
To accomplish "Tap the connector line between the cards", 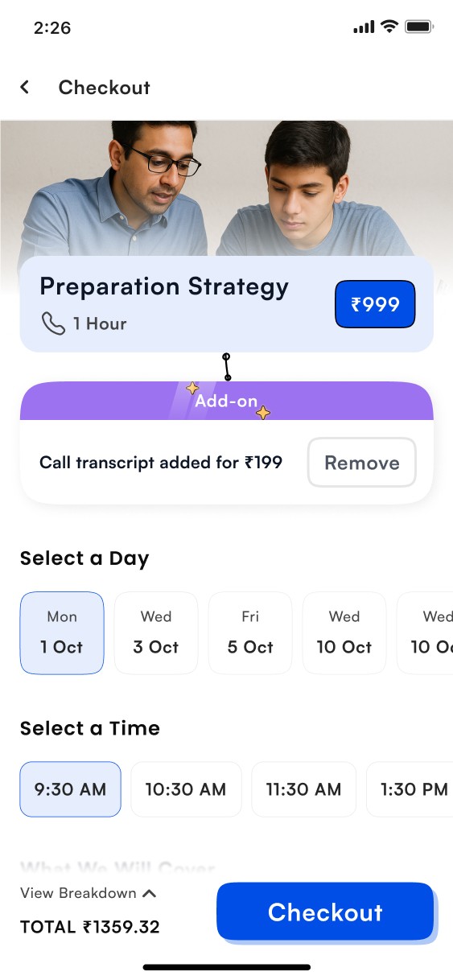I will click(x=227, y=367).
